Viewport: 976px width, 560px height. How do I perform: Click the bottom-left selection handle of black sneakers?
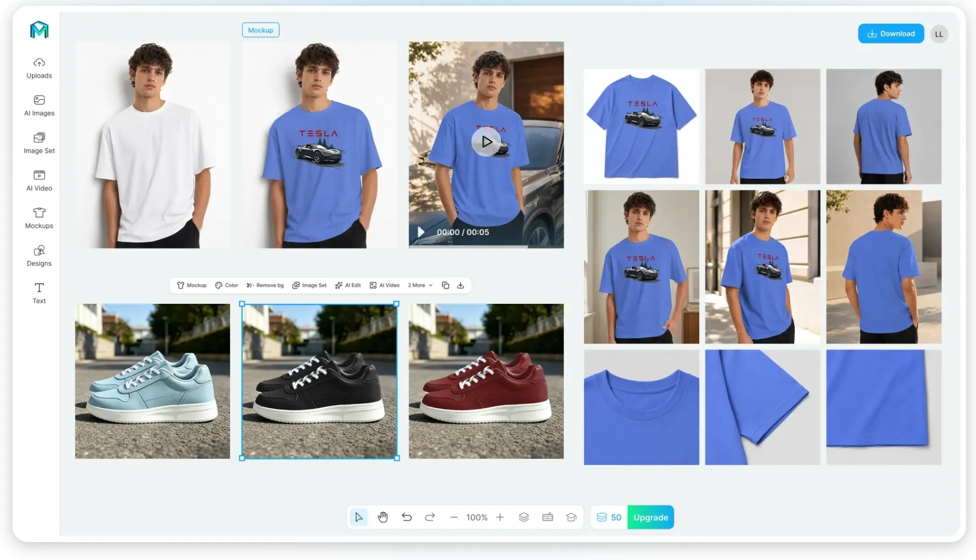(242, 458)
